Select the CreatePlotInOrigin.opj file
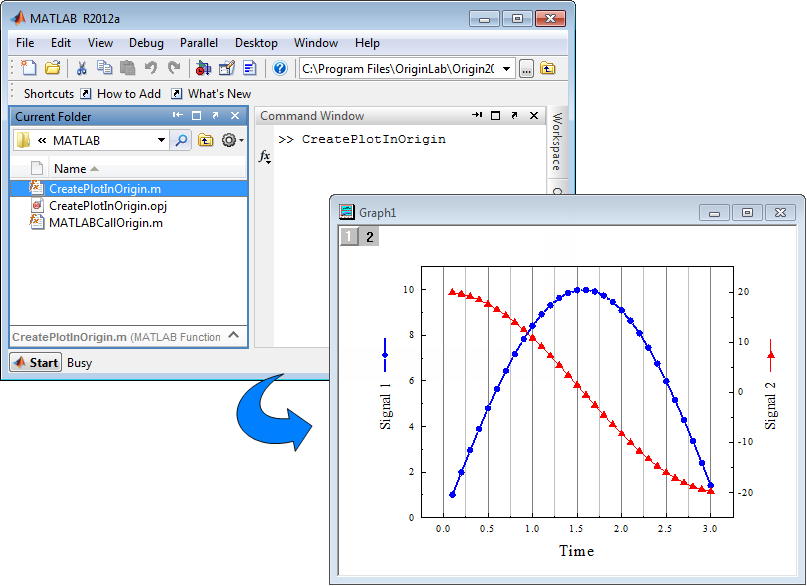Image resolution: width=807 pixels, height=586 pixels. [107, 205]
